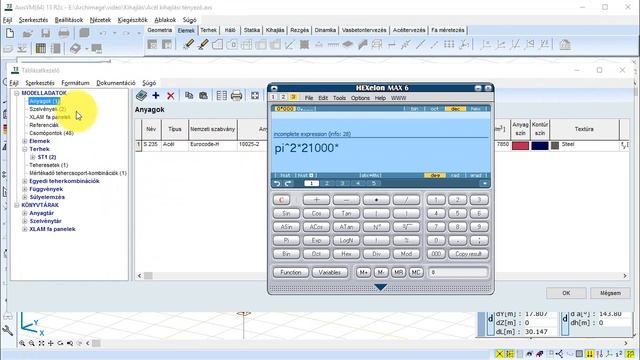This screenshot has height=360, width=640.
Task: Expand the XLAM fa panelek library node
Action: pyautogui.click(x=25, y=229)
